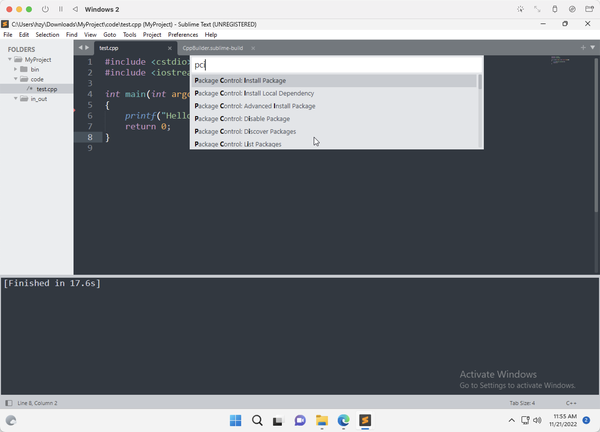
Task: Click Sublime Text taskbar icon
Action: [x=365, y=421]
